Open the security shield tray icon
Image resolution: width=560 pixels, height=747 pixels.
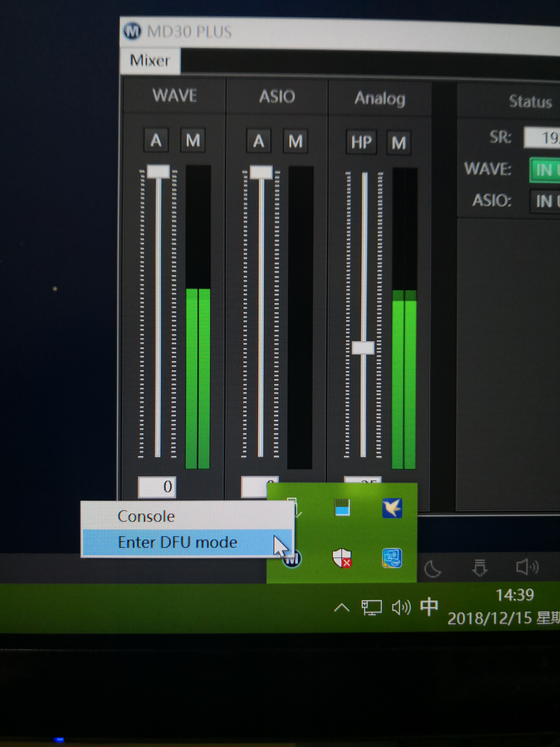pos(342,558)
